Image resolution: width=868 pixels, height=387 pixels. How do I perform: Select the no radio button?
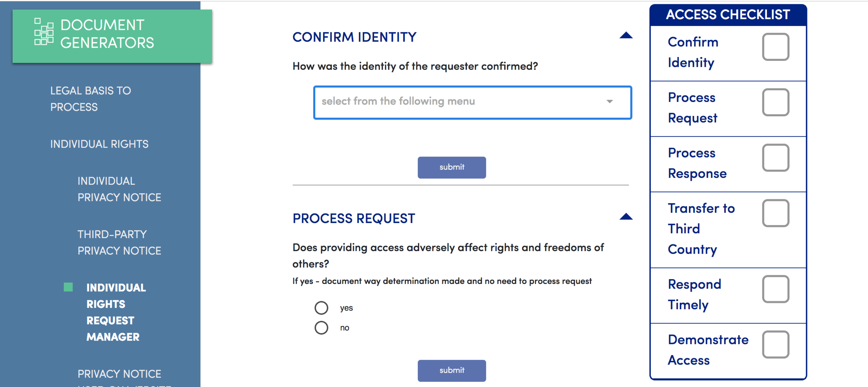tap(321, 328)
